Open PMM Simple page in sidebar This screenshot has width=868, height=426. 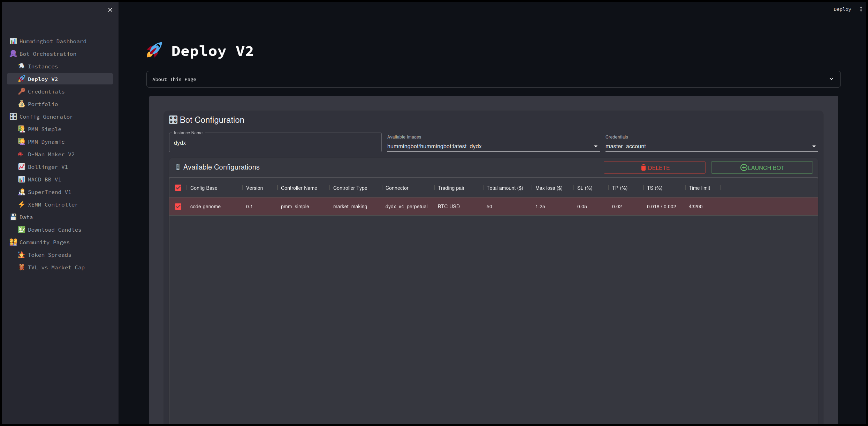[x=45, y=129]
